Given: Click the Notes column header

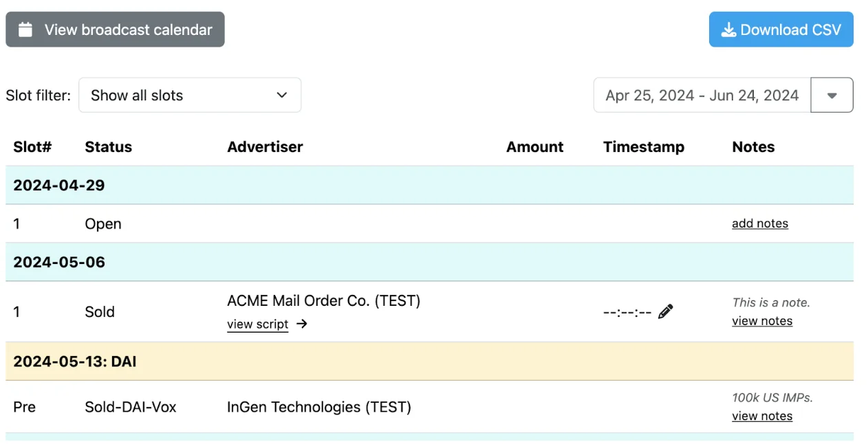Looking at the screenshot, I should 753,147.
